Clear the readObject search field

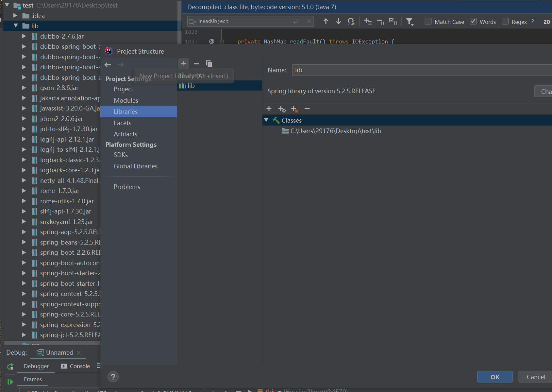309,21
